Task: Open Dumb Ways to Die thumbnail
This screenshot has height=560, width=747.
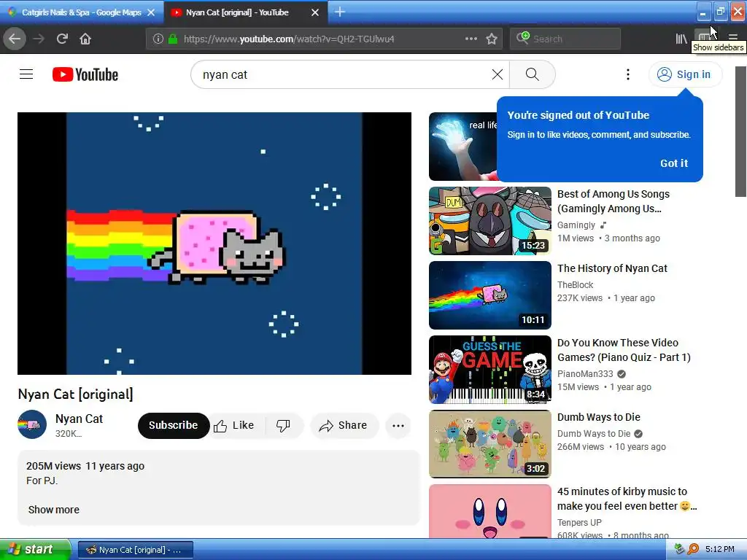Action: click(489, 444)
